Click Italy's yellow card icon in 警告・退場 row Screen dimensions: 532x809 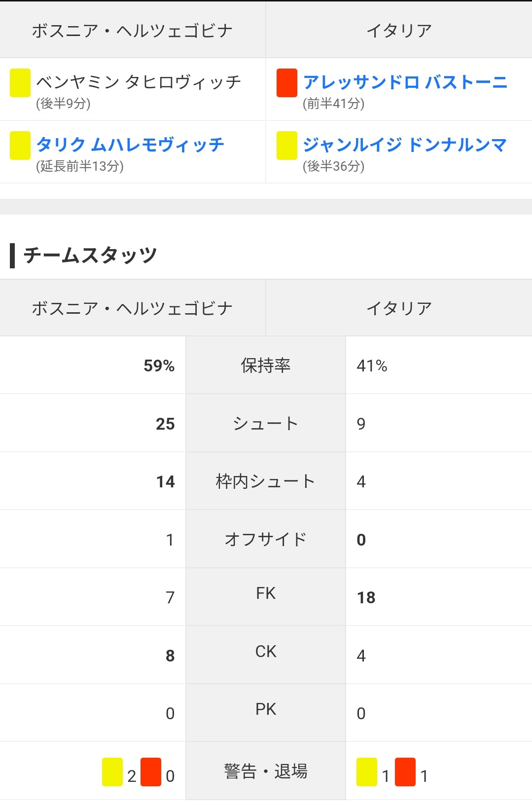(367, 772)
